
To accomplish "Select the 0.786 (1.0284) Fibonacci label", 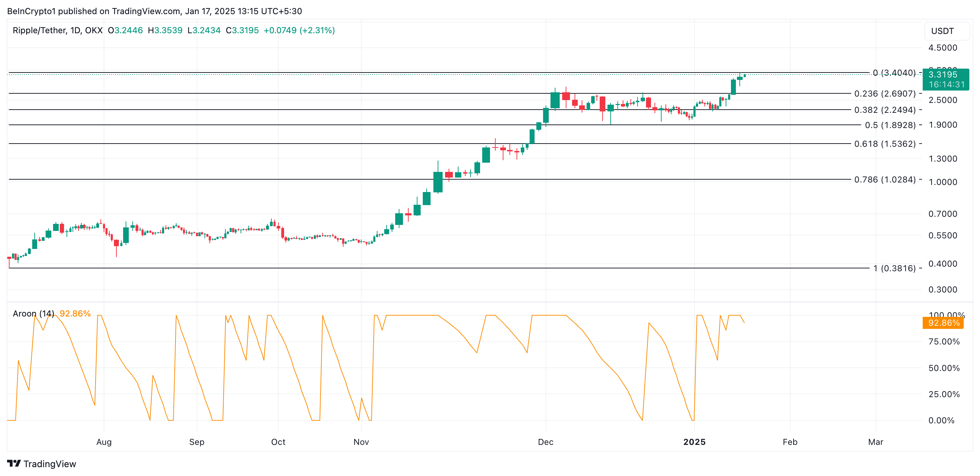I will tap(884, 179).
